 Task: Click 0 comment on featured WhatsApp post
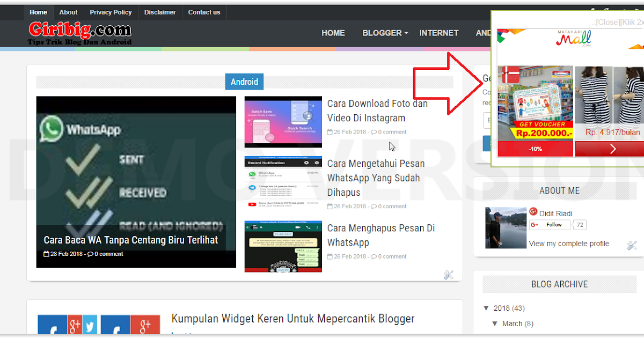coord(105,254)
